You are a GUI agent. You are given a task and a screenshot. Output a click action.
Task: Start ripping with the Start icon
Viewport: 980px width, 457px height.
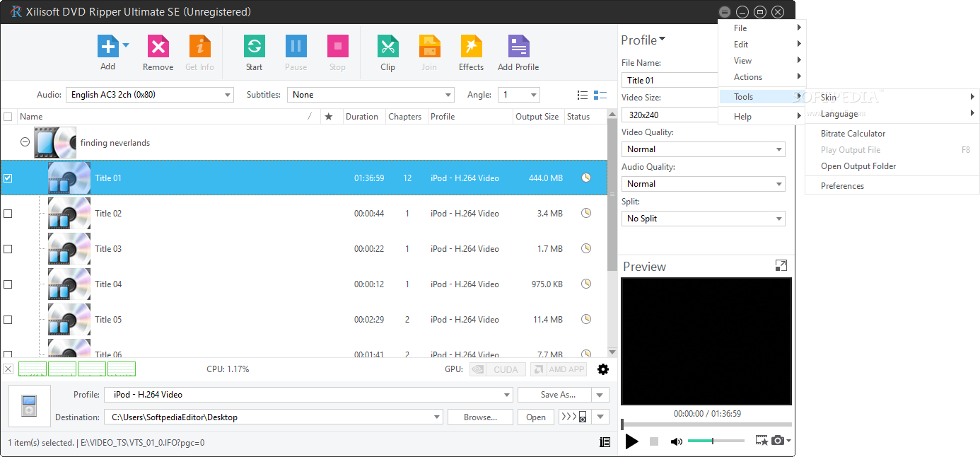point(254,47)
